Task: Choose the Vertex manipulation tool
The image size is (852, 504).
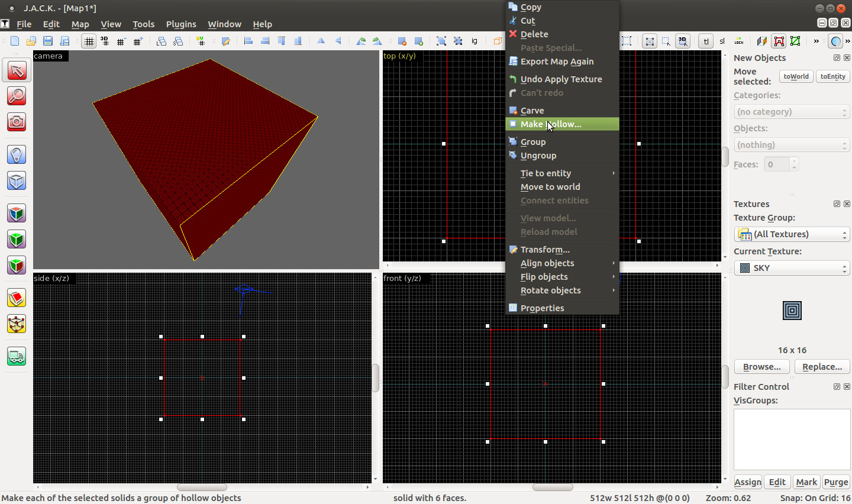Action: tap(17, 324)
